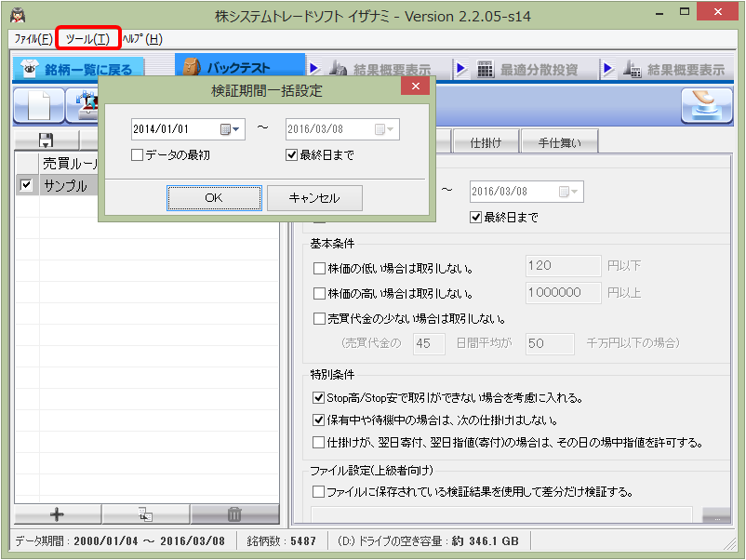Click the application icon in title bar
Viewport: 746px width, 560px height.
click(x=18, y=16)
